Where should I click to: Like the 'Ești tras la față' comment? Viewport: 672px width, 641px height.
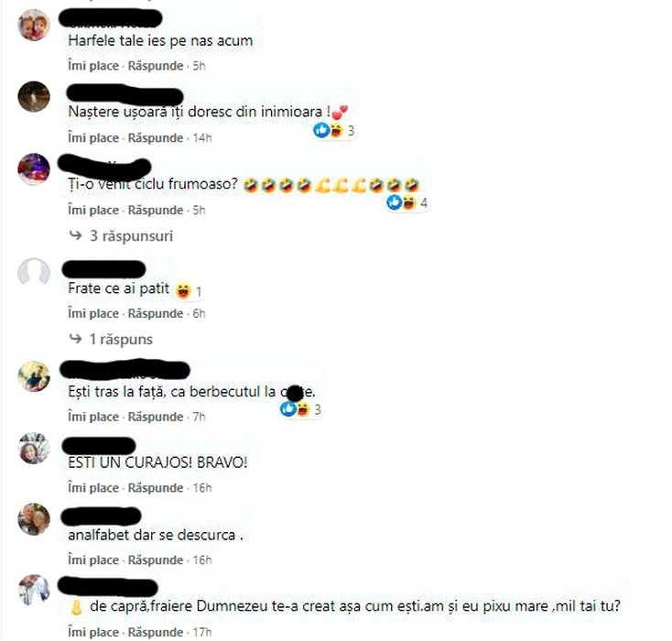point(93,417)
